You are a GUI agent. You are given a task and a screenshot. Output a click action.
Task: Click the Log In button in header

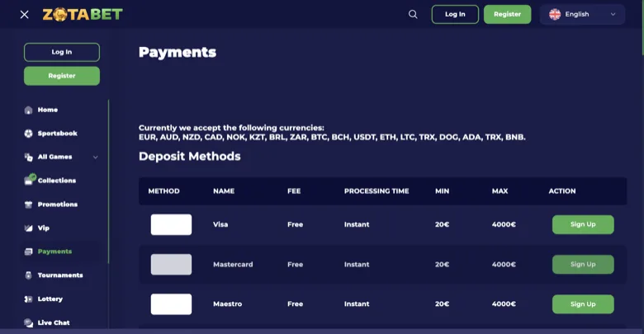coord(455,14)
